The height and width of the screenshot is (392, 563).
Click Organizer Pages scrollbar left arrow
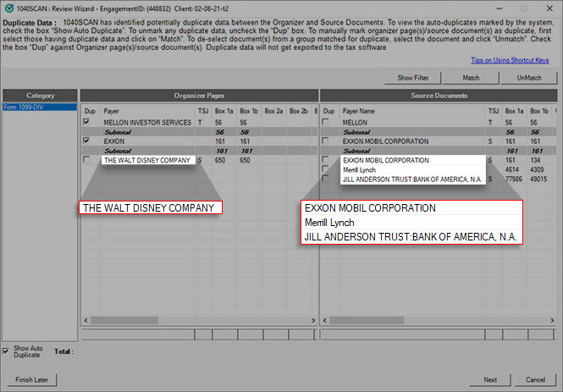[x=86, y=320]
